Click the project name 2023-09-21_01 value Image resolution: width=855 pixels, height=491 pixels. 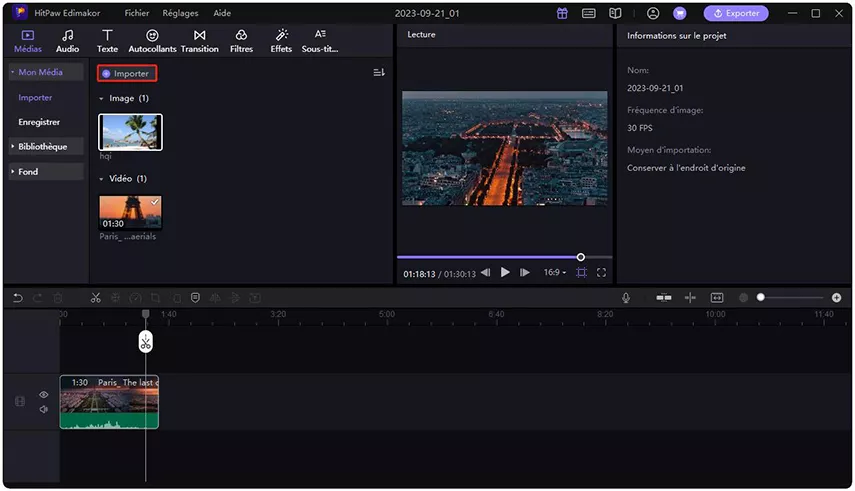click(655, 88)
